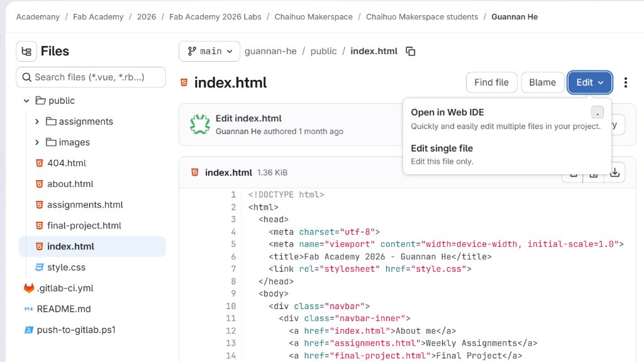The width and height of the screenshot is (644, 362).
Task: Open Chaihuo Makerspace breadcrumb link
Action: coord(313,17)
